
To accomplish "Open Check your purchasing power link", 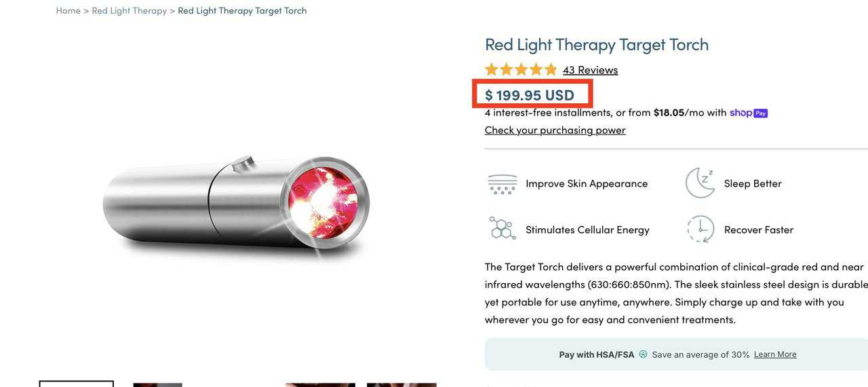I will 555,130.
